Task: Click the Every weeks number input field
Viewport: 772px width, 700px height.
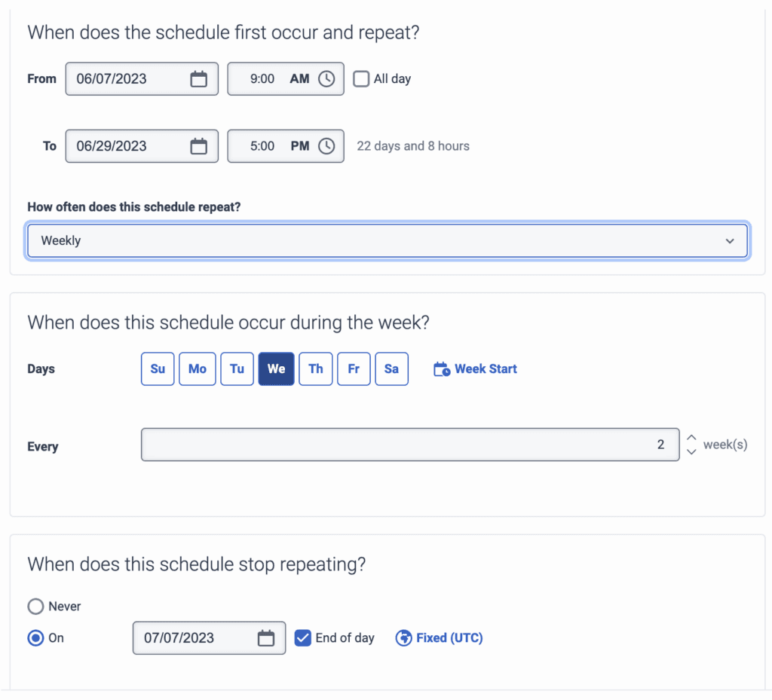Action: (409, 445)
